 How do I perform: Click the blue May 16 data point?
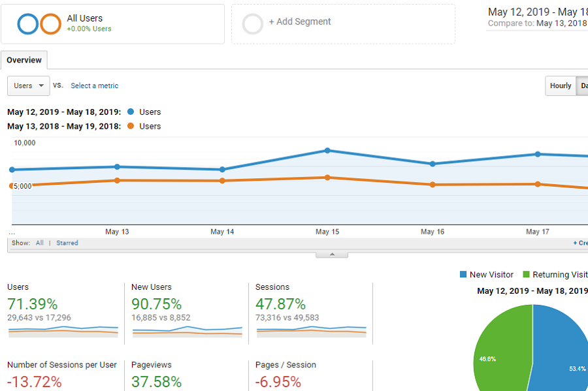[x=433, y=164]
